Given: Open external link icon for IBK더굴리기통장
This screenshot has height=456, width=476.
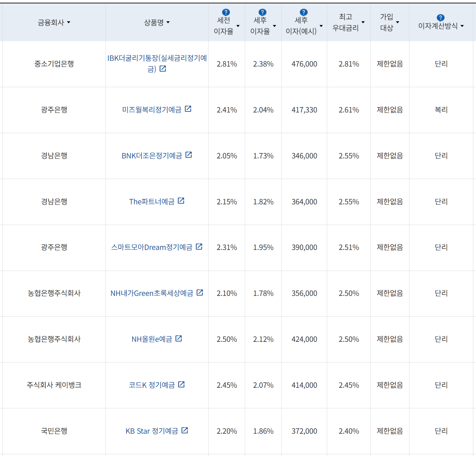Looking at the screenshot, I should coord(163,68).
